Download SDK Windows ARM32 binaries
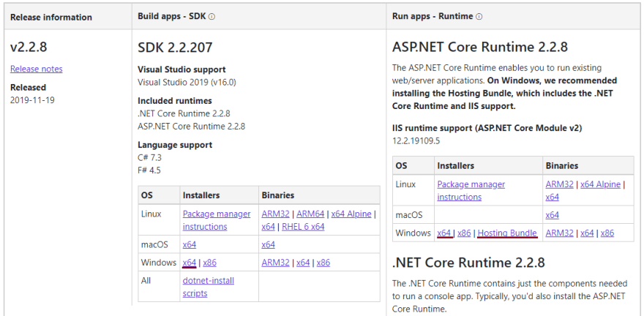Screen dimensions: 644x316 point(276,263)
